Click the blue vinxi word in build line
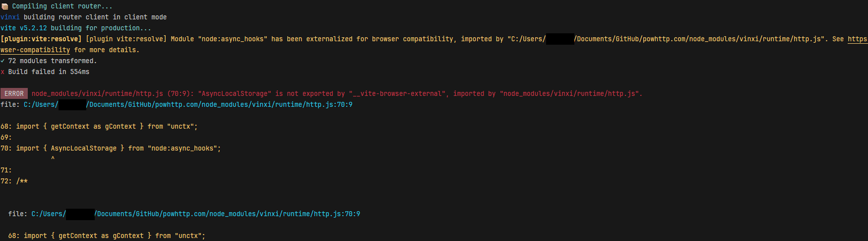Image resolution: width=868 pixels, height=241 pixels. pyautogui.click(x=10, y=17)
